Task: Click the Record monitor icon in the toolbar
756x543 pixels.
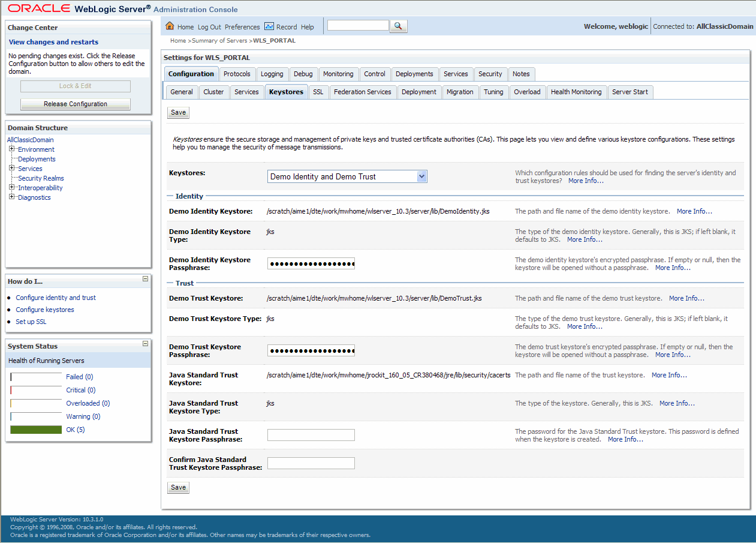Action: tap(269, 26)
